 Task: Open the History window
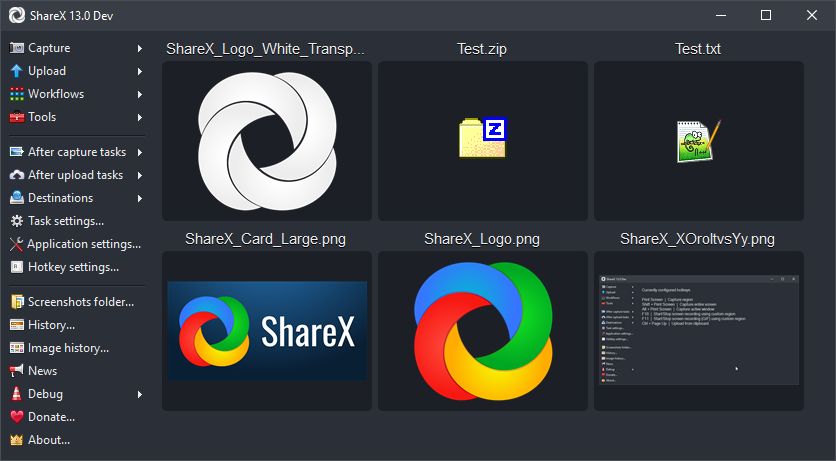click(x=51, y=325)
